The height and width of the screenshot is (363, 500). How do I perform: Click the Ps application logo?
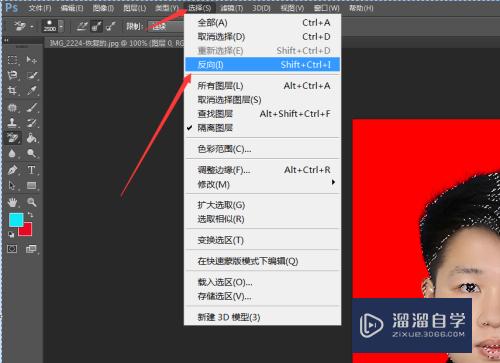[x=11, y=8]
